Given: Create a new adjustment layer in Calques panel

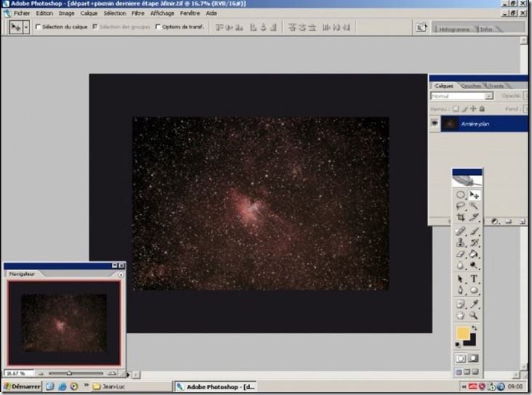Looking at the screenshot, I should pos(495,221).
